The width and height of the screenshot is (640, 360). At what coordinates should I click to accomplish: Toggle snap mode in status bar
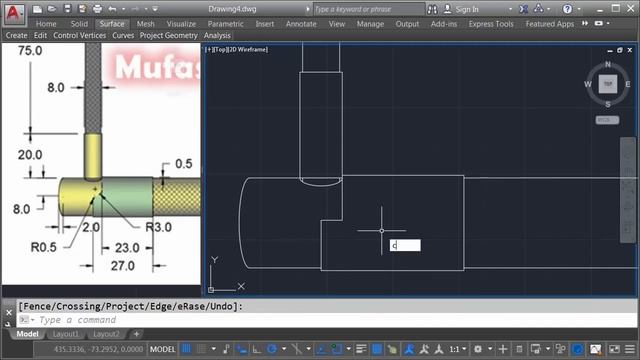pyautogui.click(x=201, y=349)
